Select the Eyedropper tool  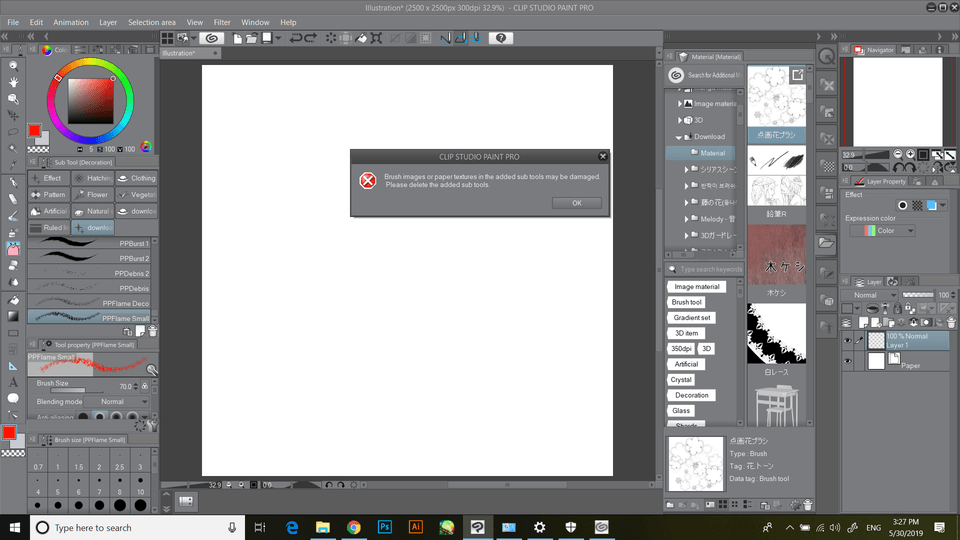(x=13, y=165)
